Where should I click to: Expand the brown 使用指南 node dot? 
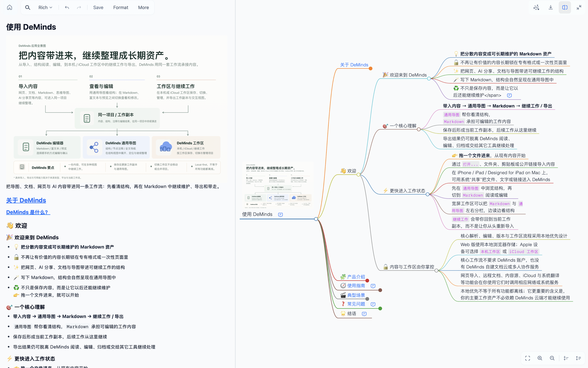(380, 290)
